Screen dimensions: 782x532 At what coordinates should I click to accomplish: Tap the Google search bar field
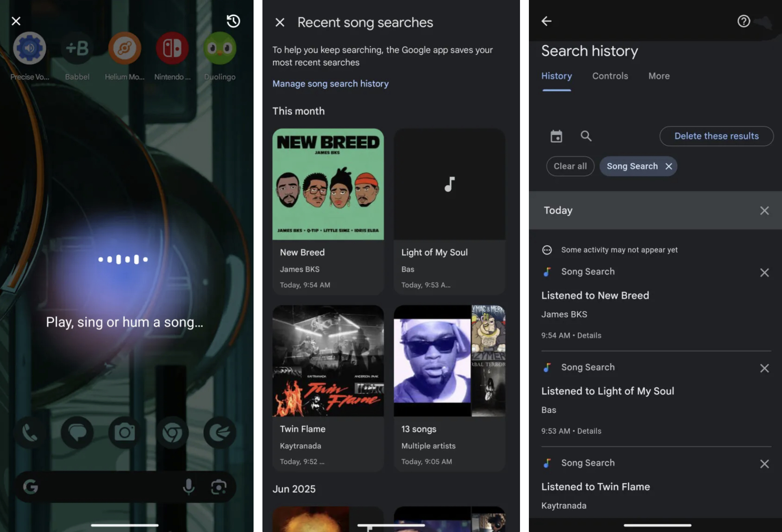click(125, 487)
